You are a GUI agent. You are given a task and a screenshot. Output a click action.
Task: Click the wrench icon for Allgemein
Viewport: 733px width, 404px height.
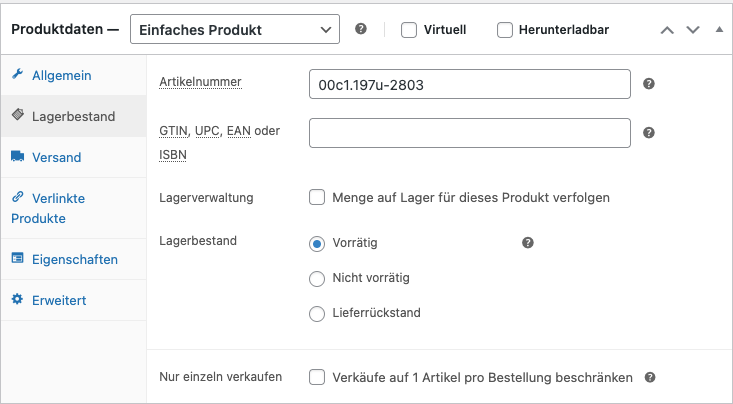click(x=17, y=75)
